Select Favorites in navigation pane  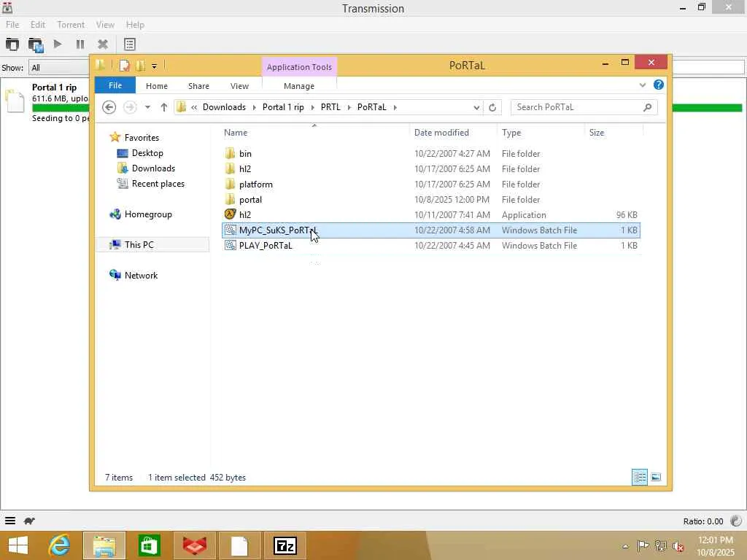(142, 138)
